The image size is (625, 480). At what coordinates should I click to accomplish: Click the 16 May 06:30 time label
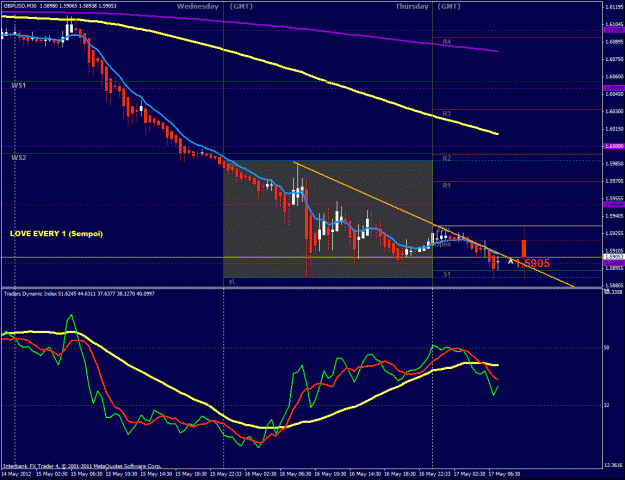(295, 474)
